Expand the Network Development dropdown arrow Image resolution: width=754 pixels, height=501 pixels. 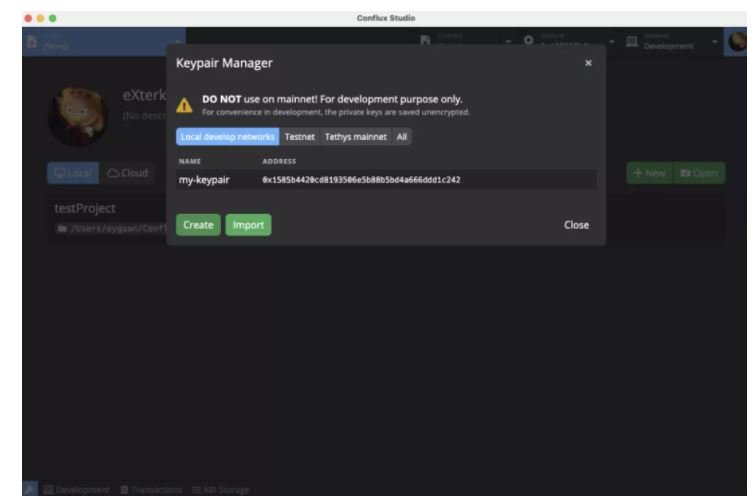(x=715, y=42)
